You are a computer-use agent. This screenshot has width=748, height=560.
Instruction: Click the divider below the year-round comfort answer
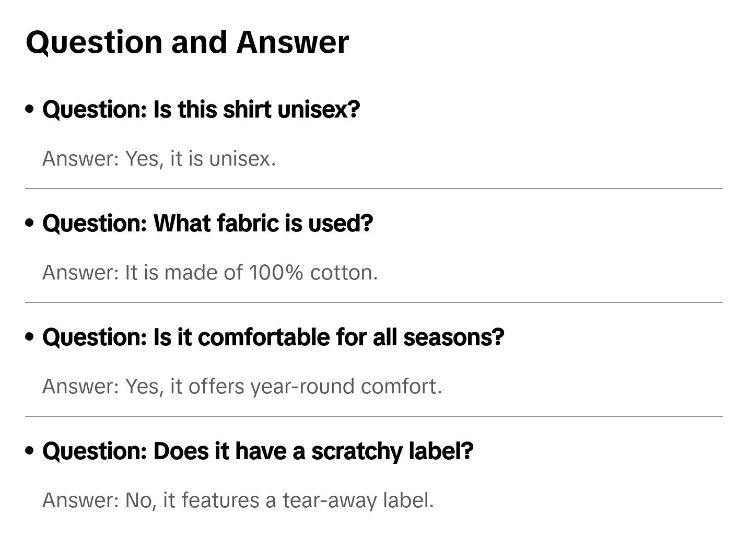click(373, 416)
